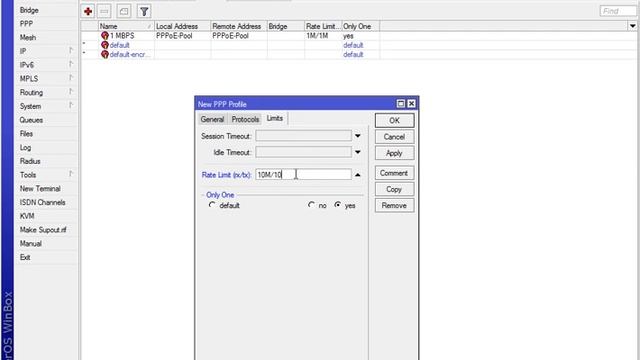Click the Remove button

pos(394,205)
